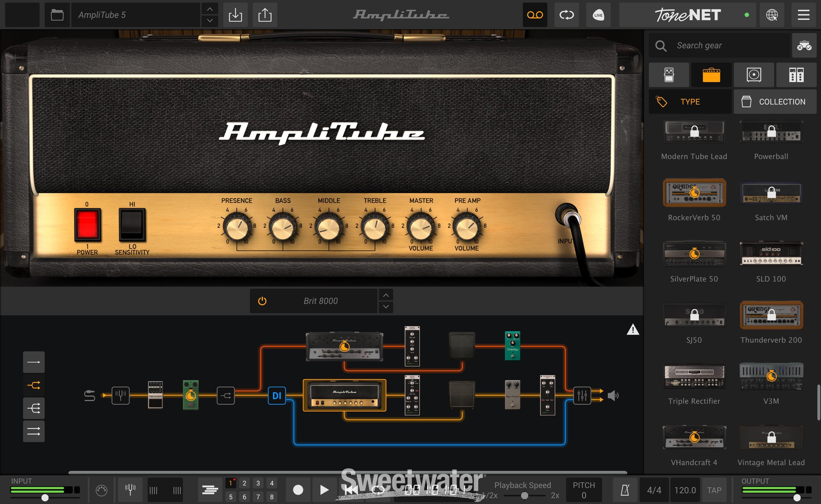The height and width of the screenshot is (504, 821).
Task: Open the globe web icon
Action: coord(772,15)
